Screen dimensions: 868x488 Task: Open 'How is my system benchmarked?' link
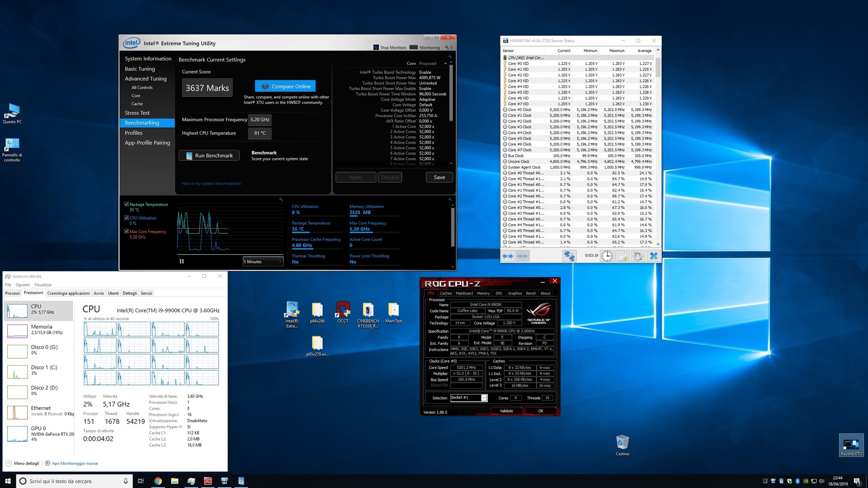(212, 183)
